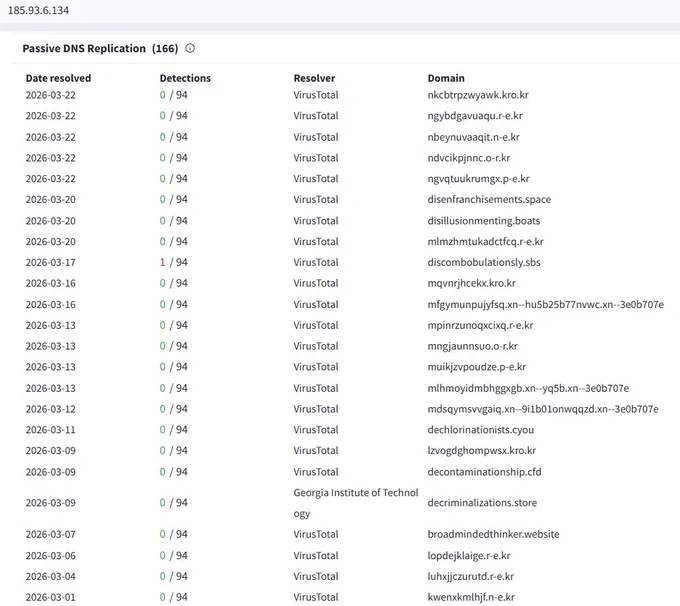Viewport: 680px width, 606px height.
Task: Open domain broadmindedthinker.website
Action: click(494, 534)
